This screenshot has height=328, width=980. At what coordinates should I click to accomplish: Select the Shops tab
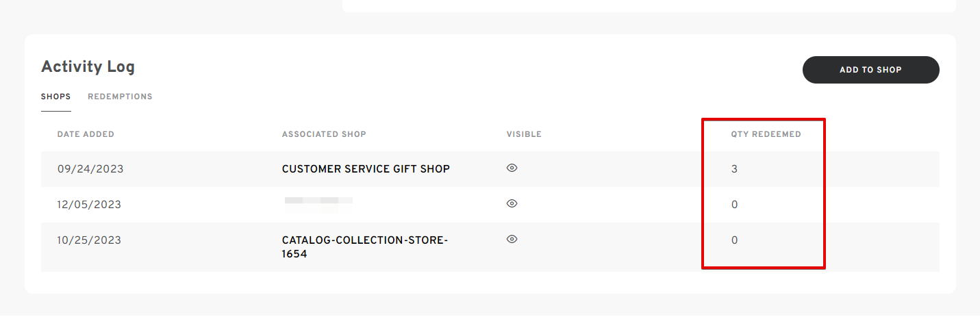tap(55, 97)
